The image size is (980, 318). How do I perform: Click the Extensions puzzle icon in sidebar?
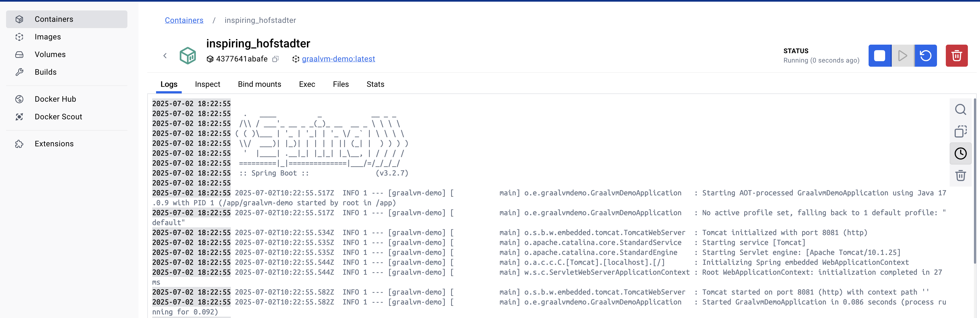click(19, 144)
